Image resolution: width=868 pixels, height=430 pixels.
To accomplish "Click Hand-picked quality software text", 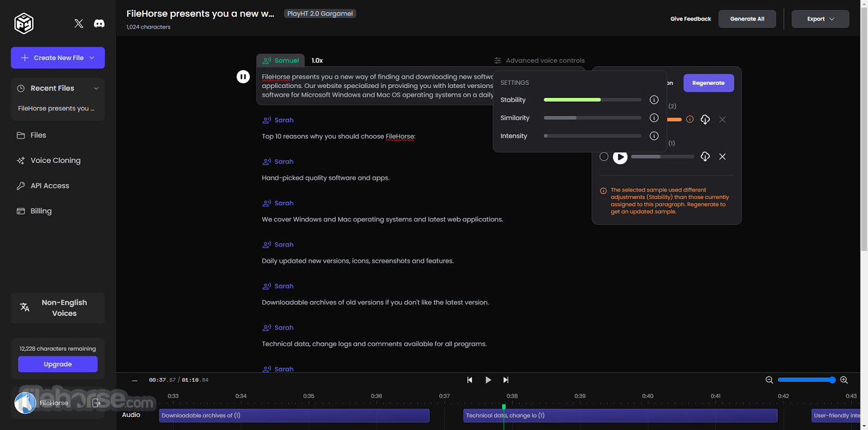I will pos(325,178).
